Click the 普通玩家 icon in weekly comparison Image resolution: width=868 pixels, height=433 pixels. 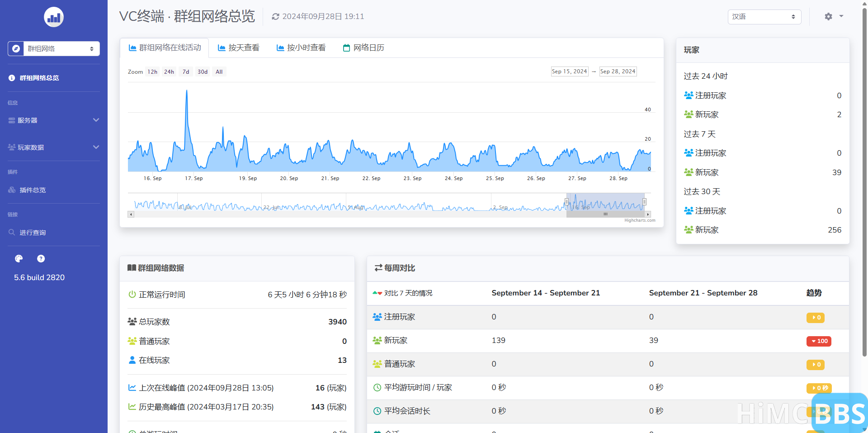point(377,364)
